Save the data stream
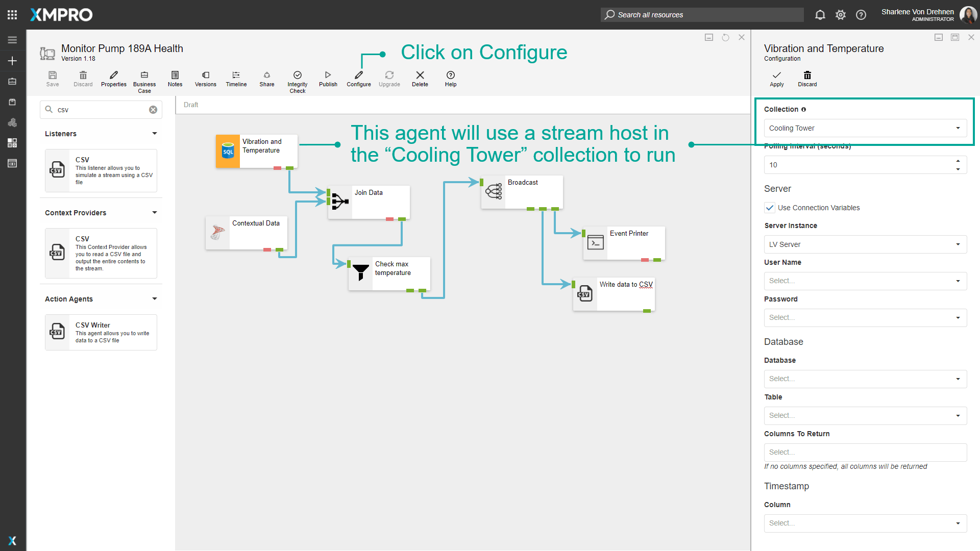Image resolution: width=980 pixels, height=551 pixels. pos(52,79)
